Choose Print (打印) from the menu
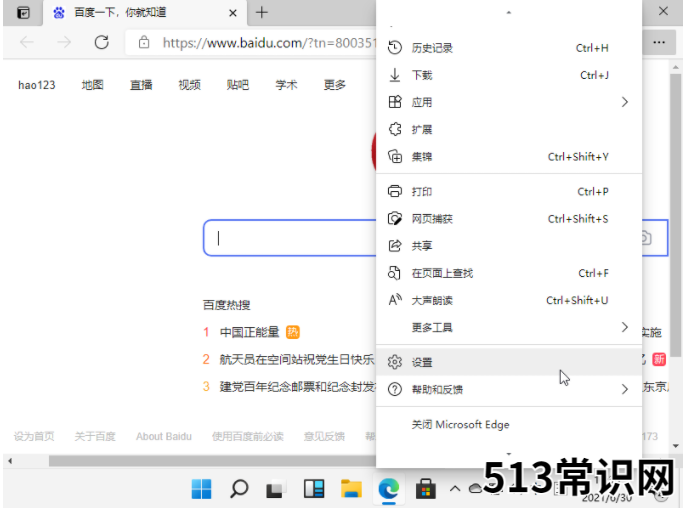Image resolution: width=684 pixels, height=508 pixels. point(509,191)
